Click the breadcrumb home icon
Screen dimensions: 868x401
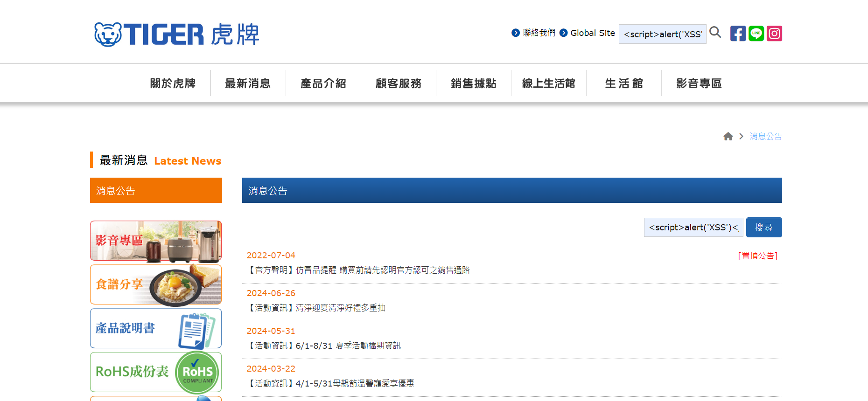pos(728,136)
